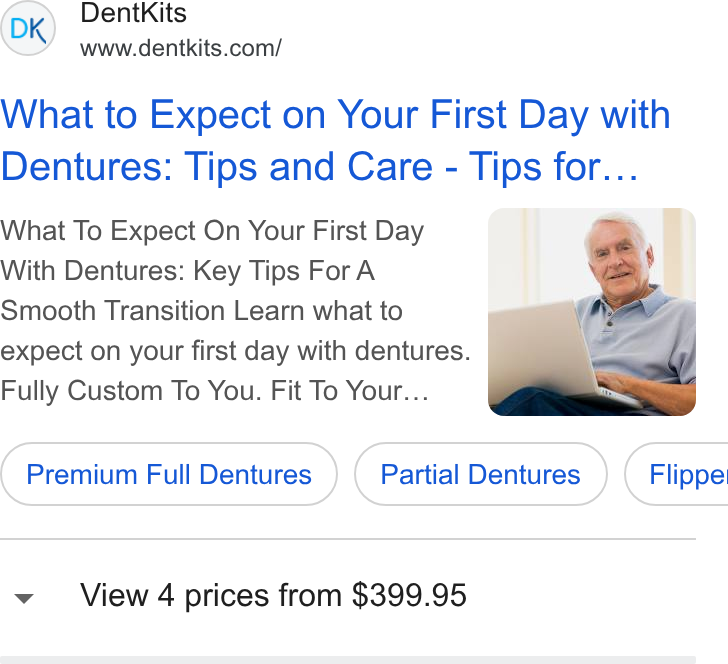The image size is (728, 664).
Task: Click the DentKits site name
Action: point(133,13)
